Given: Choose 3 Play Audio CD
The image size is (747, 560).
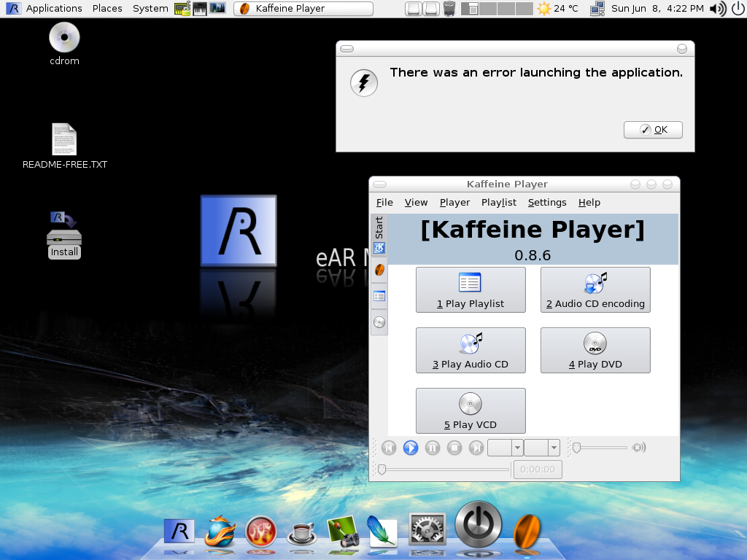Looking at the screenshot, I should click(471, 351).
